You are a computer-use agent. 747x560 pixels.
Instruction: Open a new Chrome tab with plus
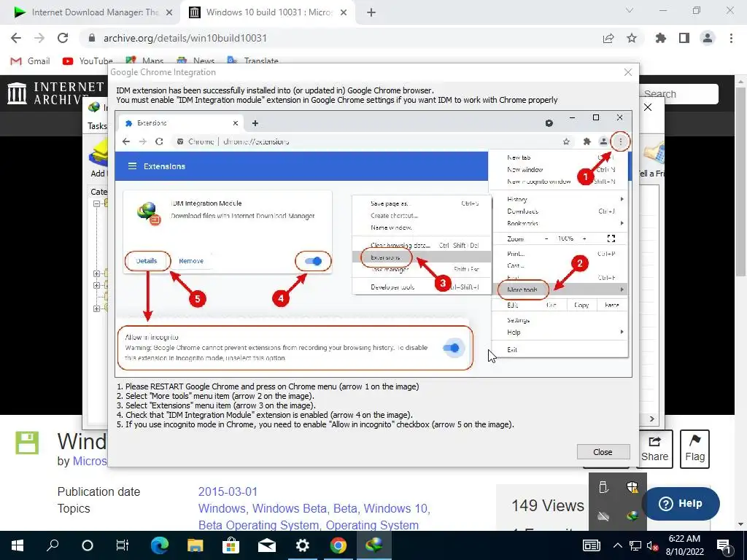371,12
